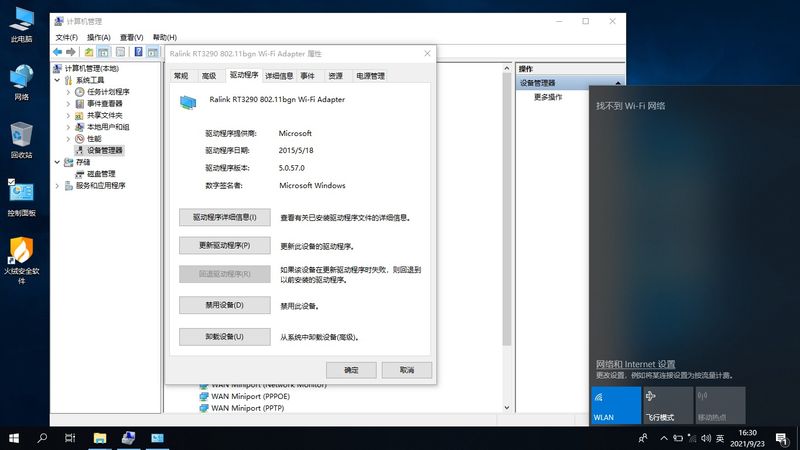Open the 查看(V) menu
The width and height of the screenshot is (800, 450).
(x=131, y=37)
